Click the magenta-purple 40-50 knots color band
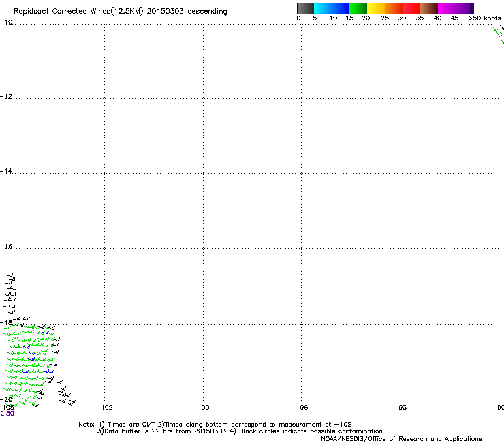 pyautogui.click(x=456, y=8)
